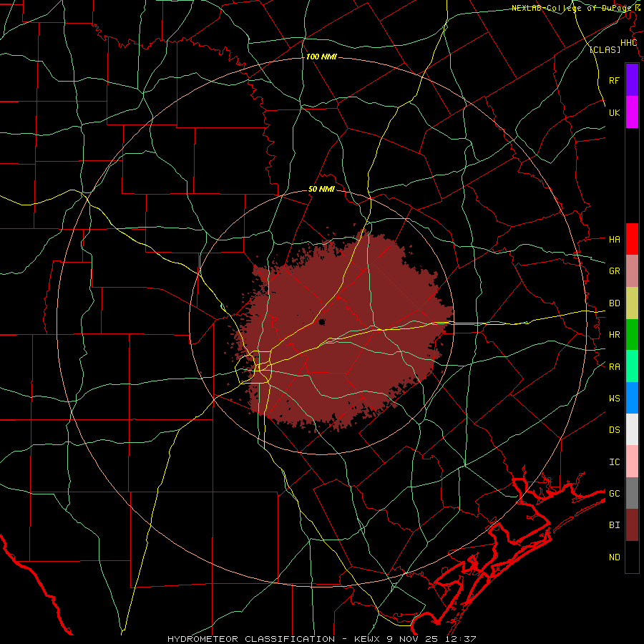Select the dusty pink GR legend swatch
Screen dimensions: 644x644
632,271
